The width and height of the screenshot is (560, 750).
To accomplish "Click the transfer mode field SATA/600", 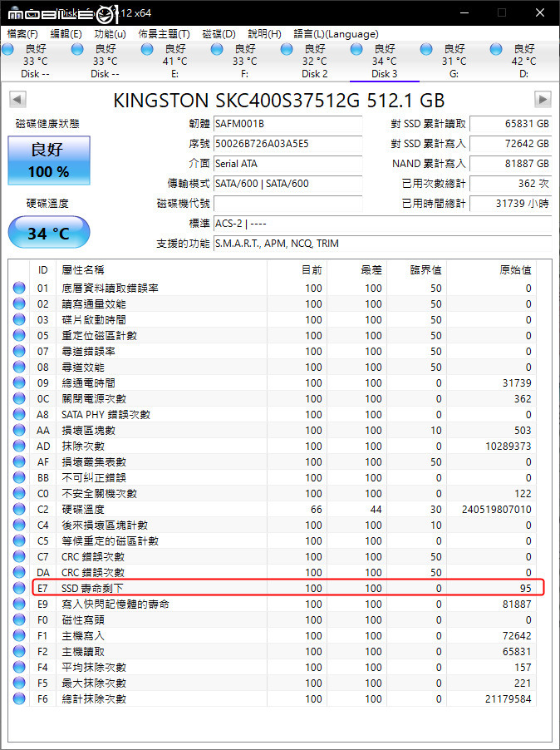I will point(287,183).
